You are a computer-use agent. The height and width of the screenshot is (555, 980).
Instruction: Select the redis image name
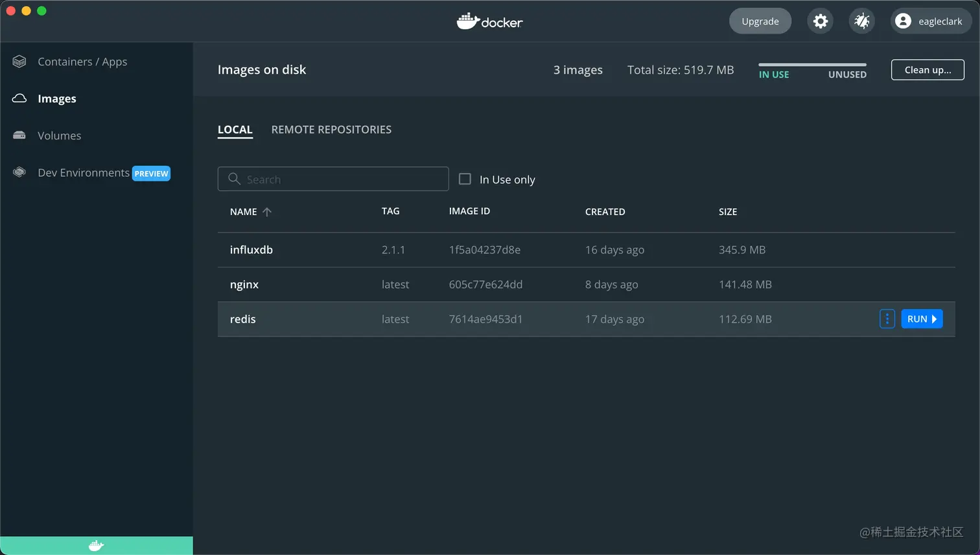point(243,319)
